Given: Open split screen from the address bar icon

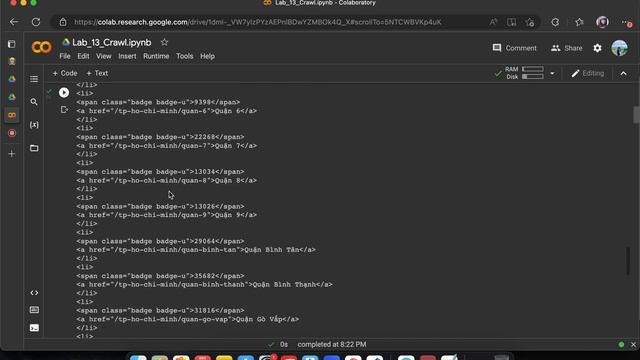Looking at the screenshot, I should (x=511, y=22).
